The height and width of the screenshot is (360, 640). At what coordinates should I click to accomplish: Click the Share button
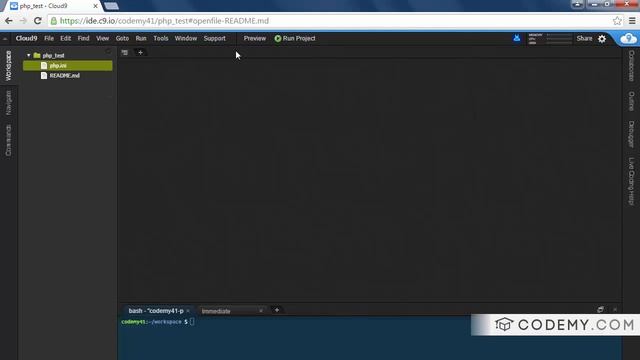[x=584, y=38]
